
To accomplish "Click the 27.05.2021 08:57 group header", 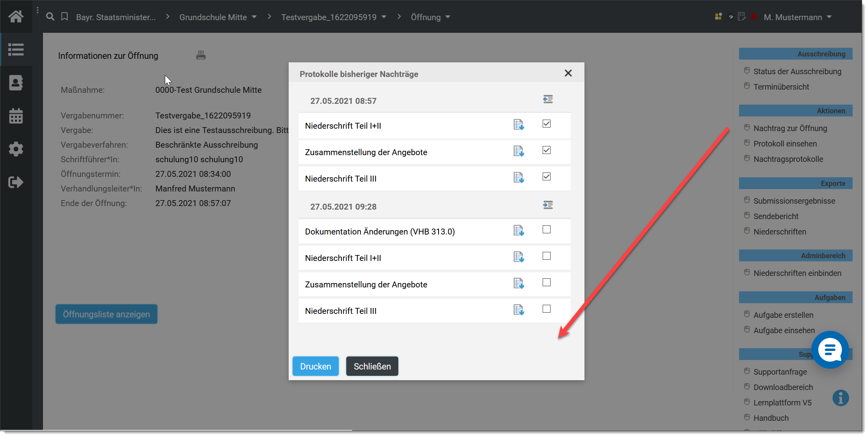I will tap(343, 101).
